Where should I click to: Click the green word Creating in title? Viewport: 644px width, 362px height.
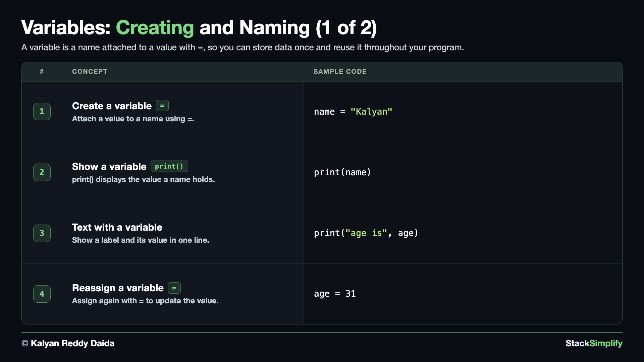pos(155,27)
